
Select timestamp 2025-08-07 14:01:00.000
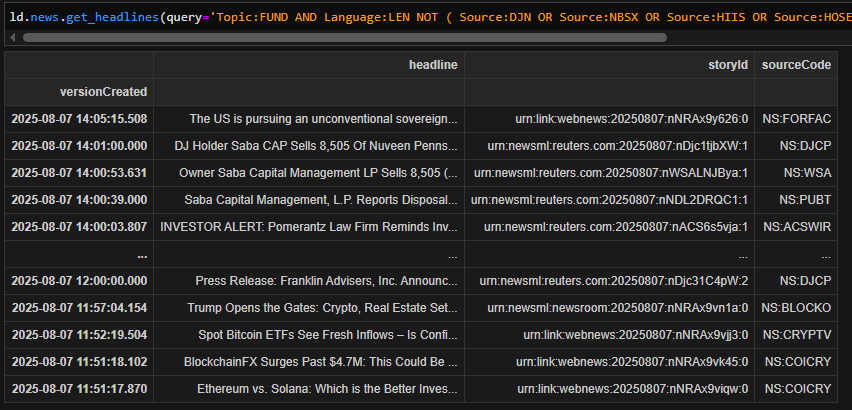point(79,146)
